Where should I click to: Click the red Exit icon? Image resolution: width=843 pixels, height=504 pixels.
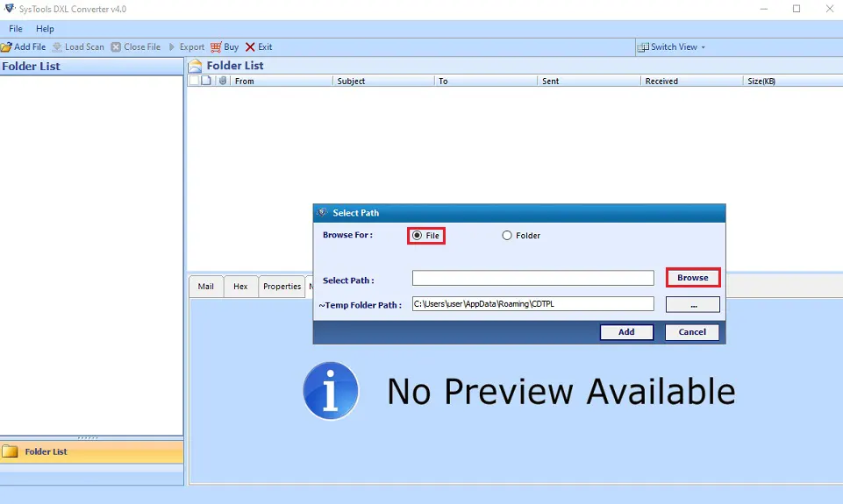coord(250,47)
